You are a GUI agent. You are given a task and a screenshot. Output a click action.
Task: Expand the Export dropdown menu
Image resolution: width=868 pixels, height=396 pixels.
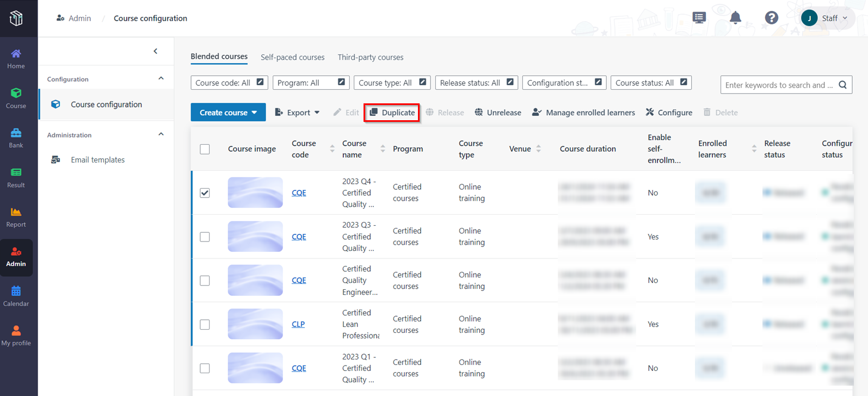tap(297, 113)
